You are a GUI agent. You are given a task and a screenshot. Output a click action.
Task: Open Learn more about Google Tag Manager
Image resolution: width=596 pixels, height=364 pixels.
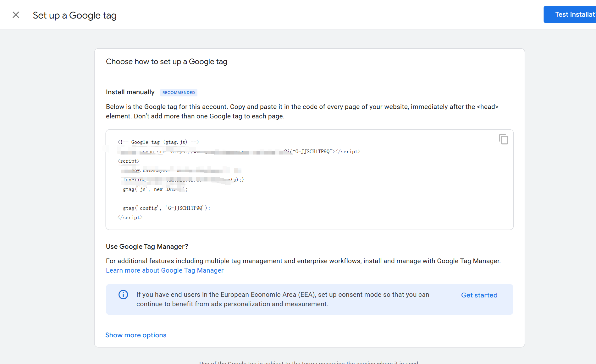point(164,270)
